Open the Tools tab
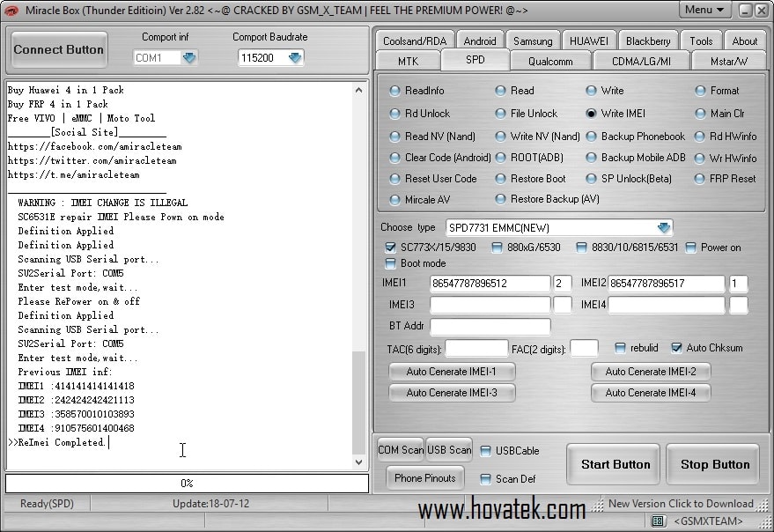 [701, 41]
